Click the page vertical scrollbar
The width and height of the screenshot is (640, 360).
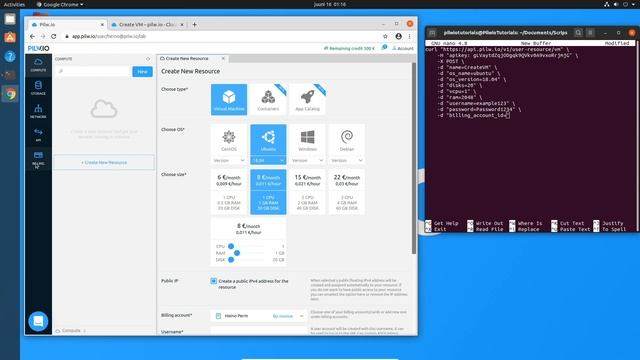pyautogui.click(x=414, y=158)
